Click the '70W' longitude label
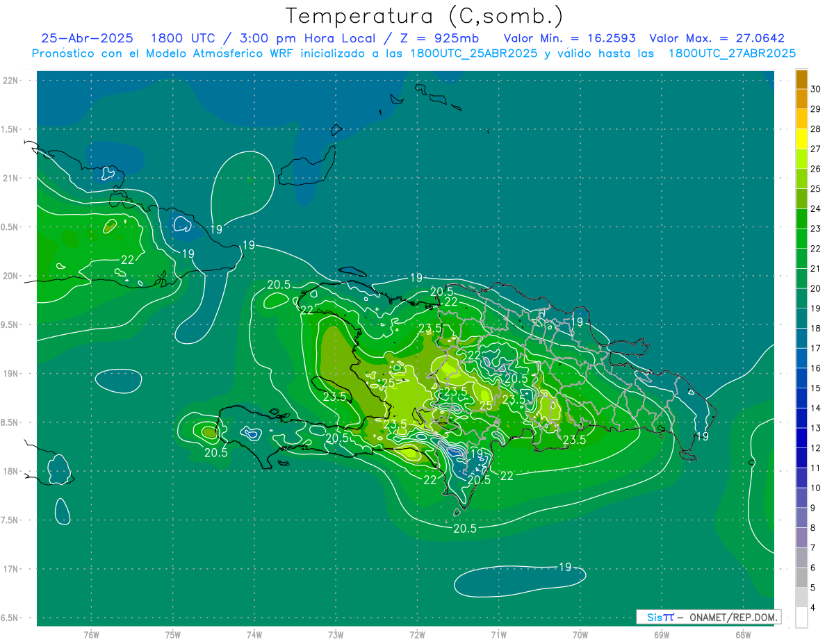Screen dimensions: 834x644 point(580,635)
